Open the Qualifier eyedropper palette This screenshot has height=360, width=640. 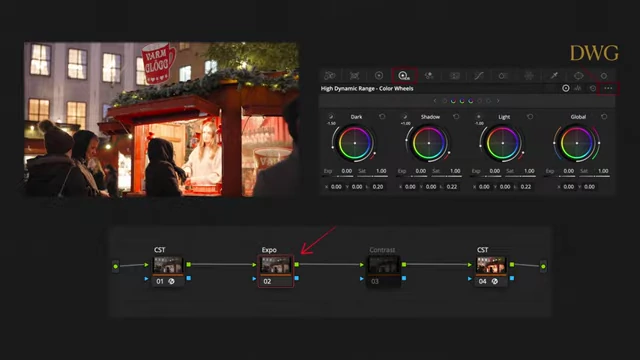coord(554,76)
